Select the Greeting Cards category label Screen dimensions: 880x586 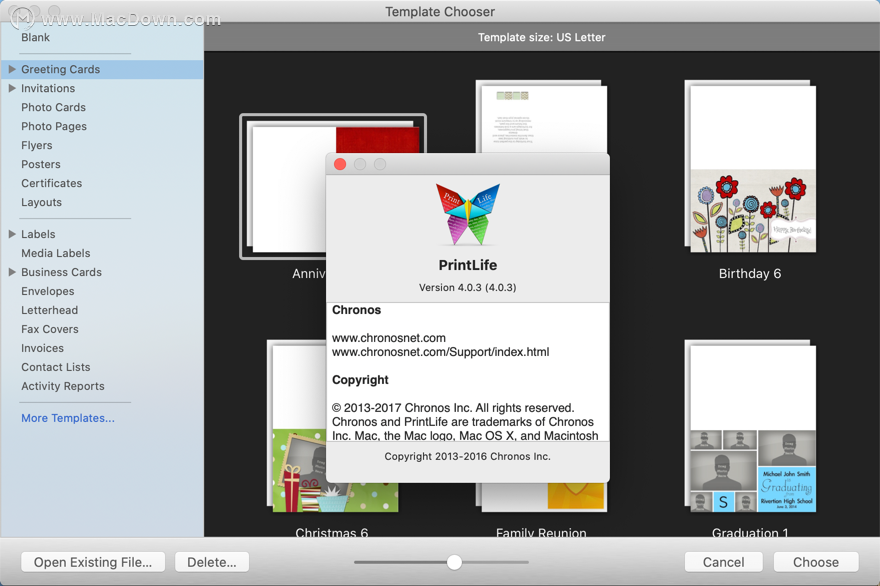61,69
